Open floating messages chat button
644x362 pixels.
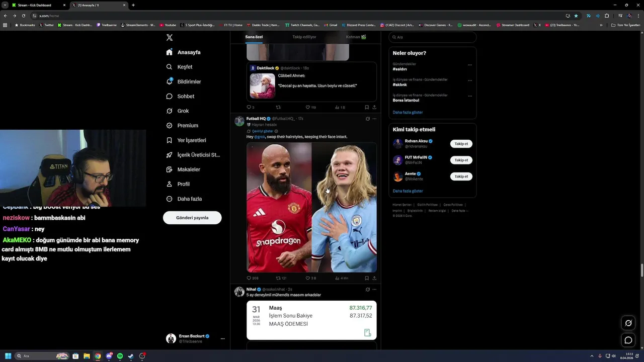628,340
